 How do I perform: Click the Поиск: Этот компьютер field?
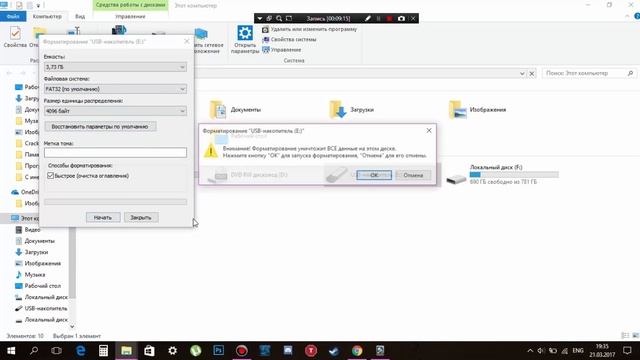[589, 73]
